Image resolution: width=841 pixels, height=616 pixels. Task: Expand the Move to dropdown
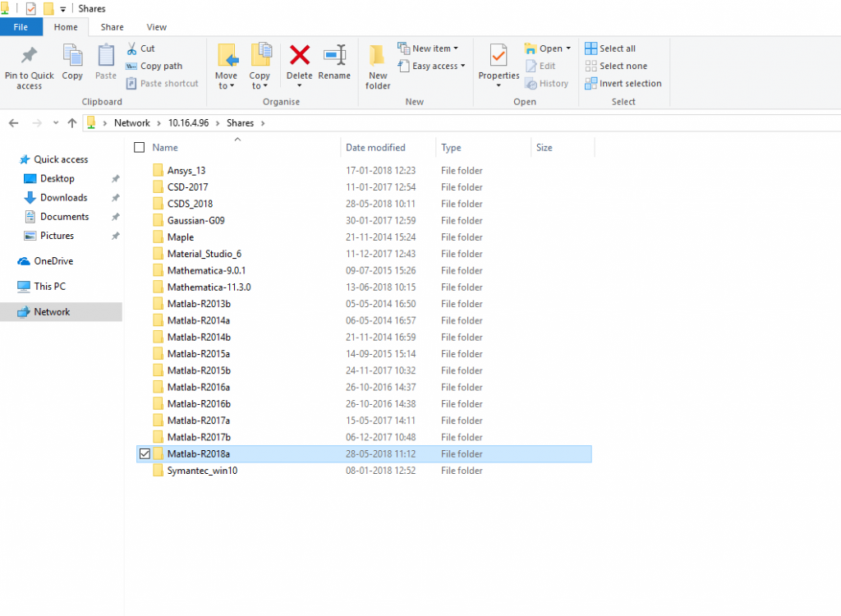pos(227,85)
